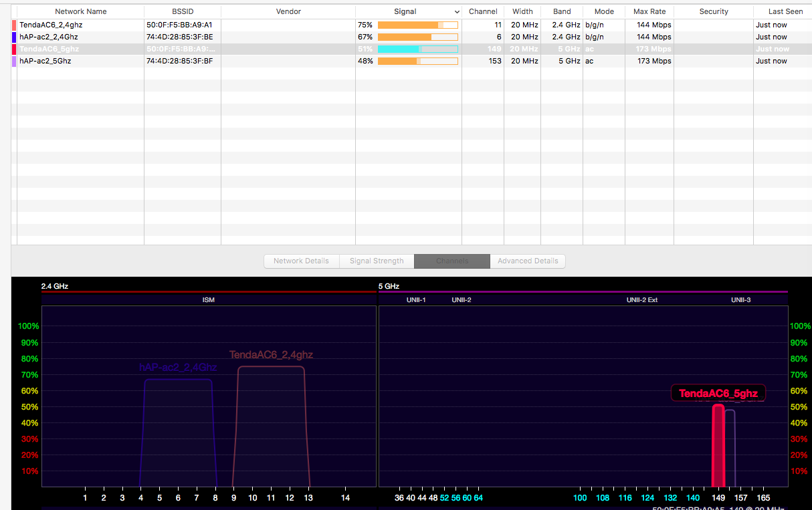The image size is (812, 510).
Task: Click the red color swatch for TendaAC6_2,4ghz
Action: [x=14, y=25]
